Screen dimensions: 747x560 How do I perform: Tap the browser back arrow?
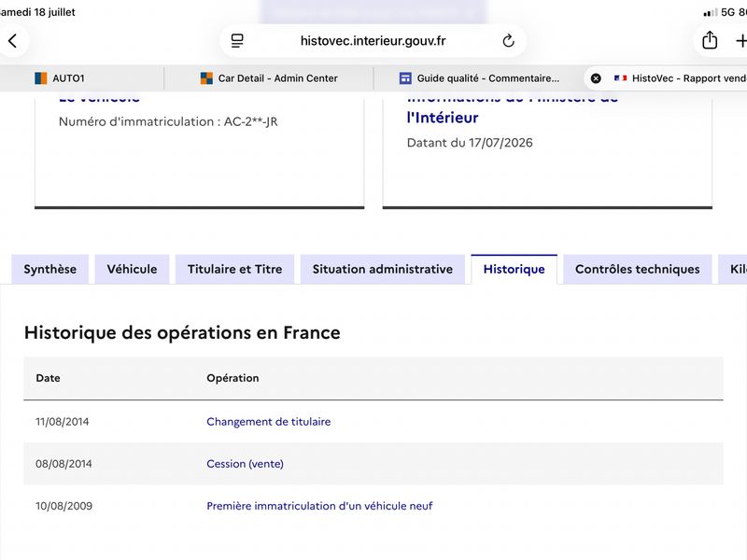click(x=13, y=41)
